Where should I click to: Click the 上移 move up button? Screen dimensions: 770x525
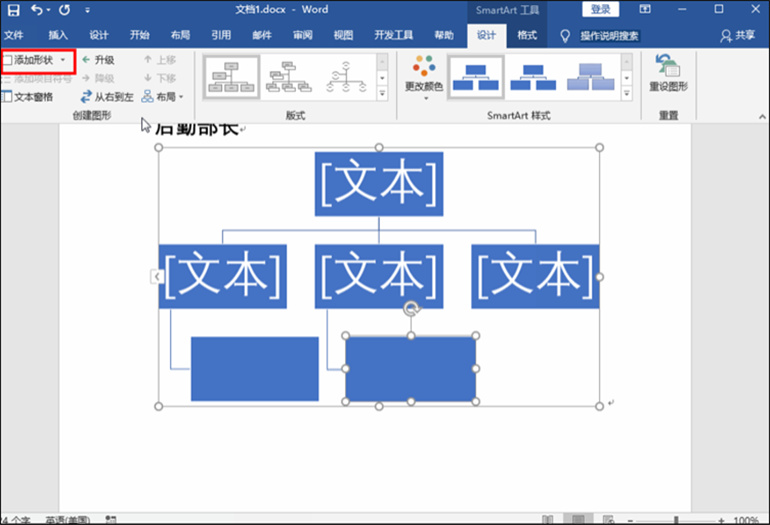click(x=160, y=60)
